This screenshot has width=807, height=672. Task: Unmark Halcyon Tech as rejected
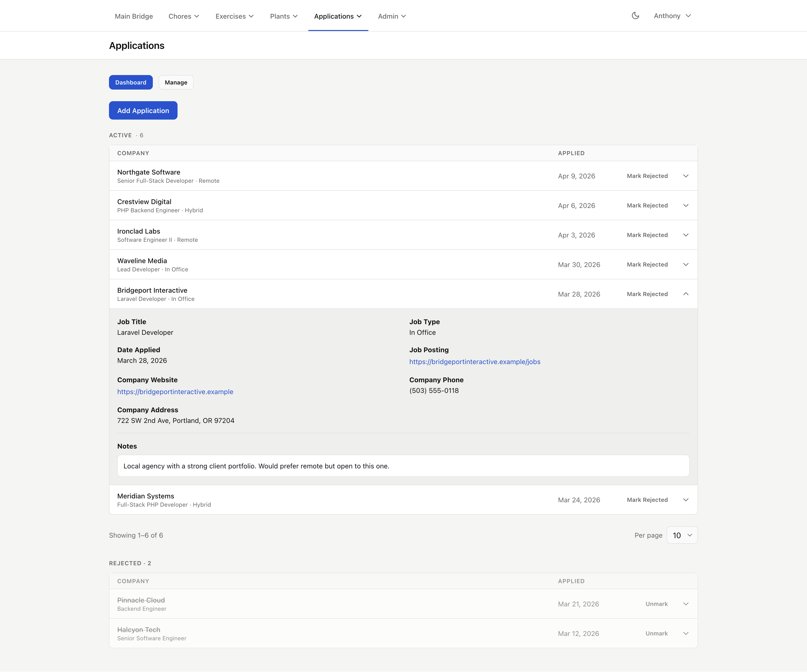pyautogui.click(x=657, y=633)
